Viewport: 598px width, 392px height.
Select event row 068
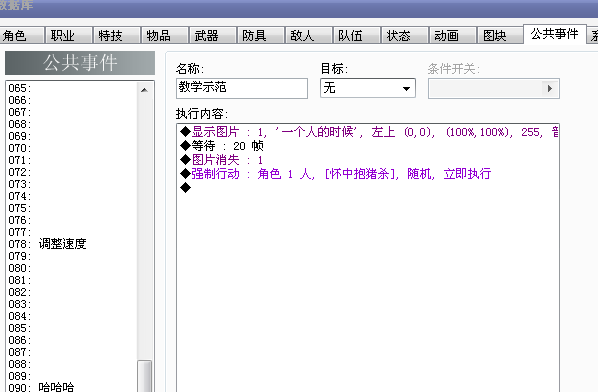pyautogui.click(x=72, y=124)
